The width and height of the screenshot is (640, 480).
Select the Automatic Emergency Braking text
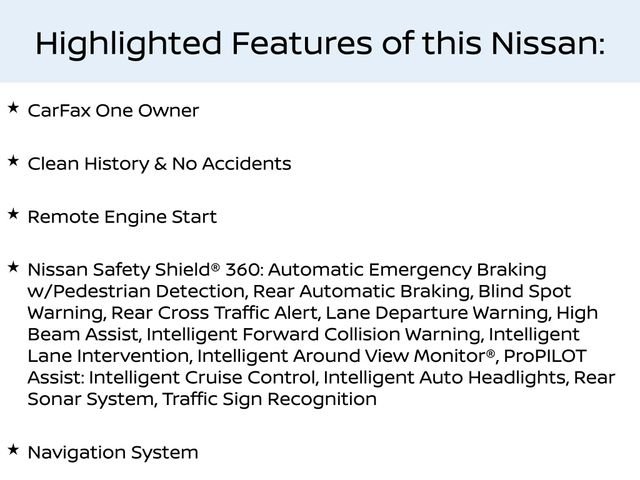408,270
